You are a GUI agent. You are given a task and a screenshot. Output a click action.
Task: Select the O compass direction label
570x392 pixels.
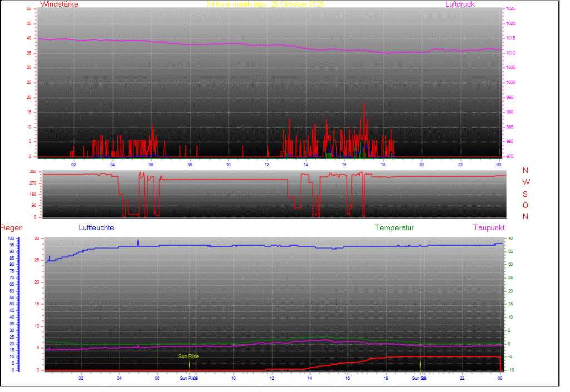525,205
